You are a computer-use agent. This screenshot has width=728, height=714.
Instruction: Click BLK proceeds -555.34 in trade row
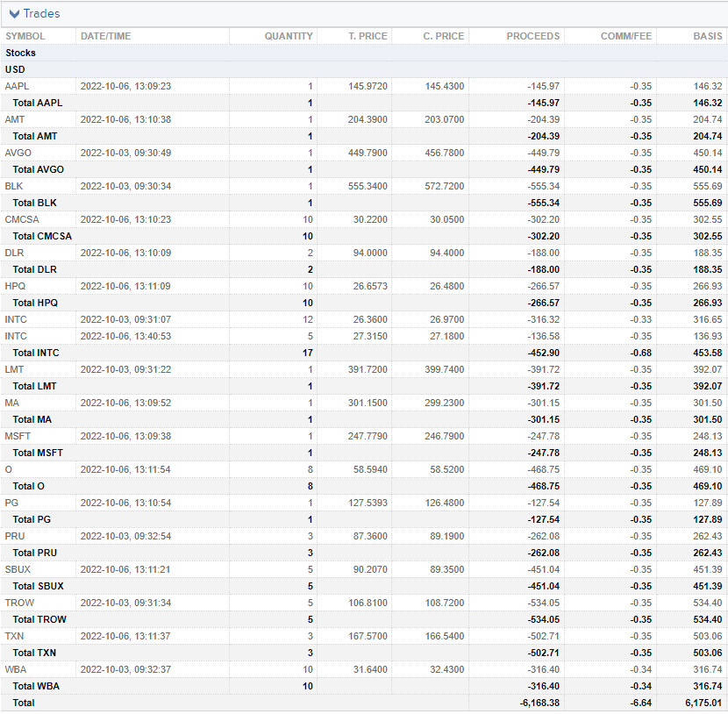[544, 187]
